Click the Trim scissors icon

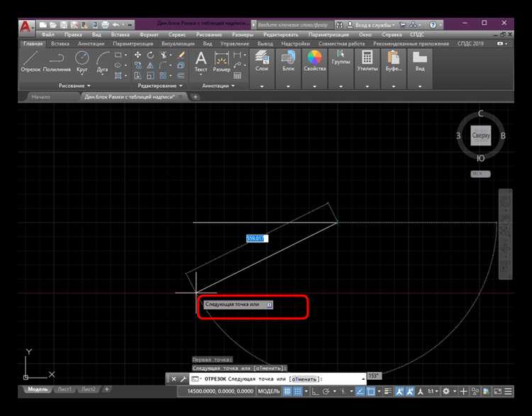pos(164,55)
